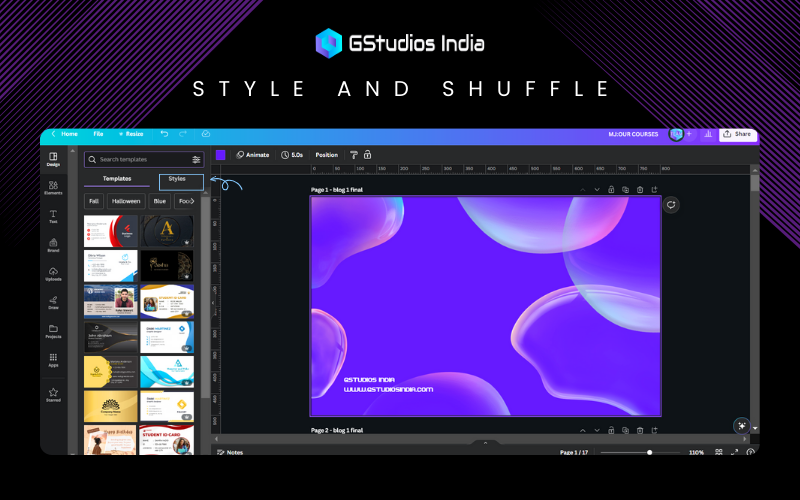Click the purple background color swatch

[220, 155]
